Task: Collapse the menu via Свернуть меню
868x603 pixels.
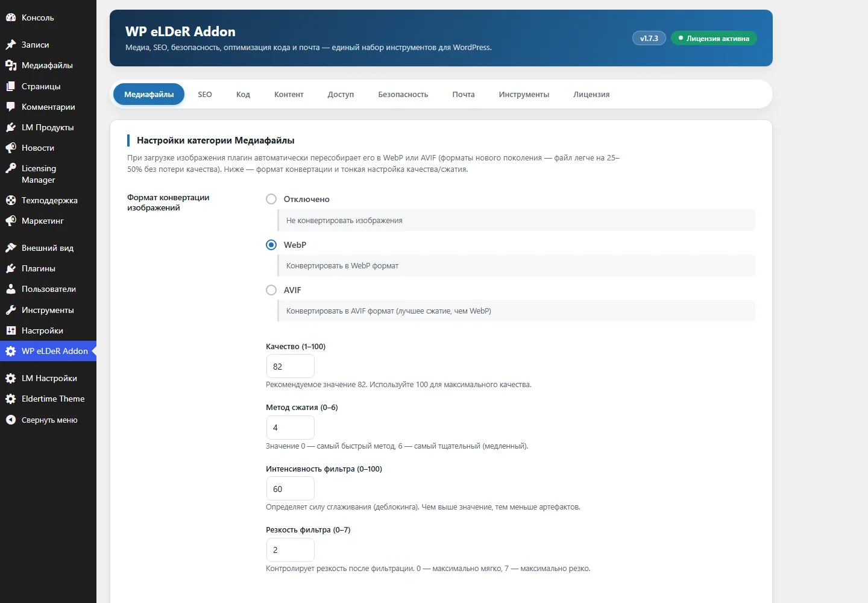Action: pyautogui.click(x=48, y=420)
